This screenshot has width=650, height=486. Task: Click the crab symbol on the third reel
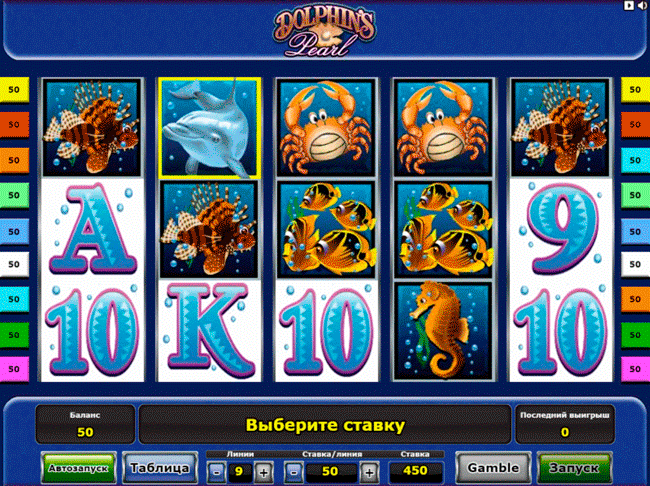pyautogui.click(x=326, y=128)
